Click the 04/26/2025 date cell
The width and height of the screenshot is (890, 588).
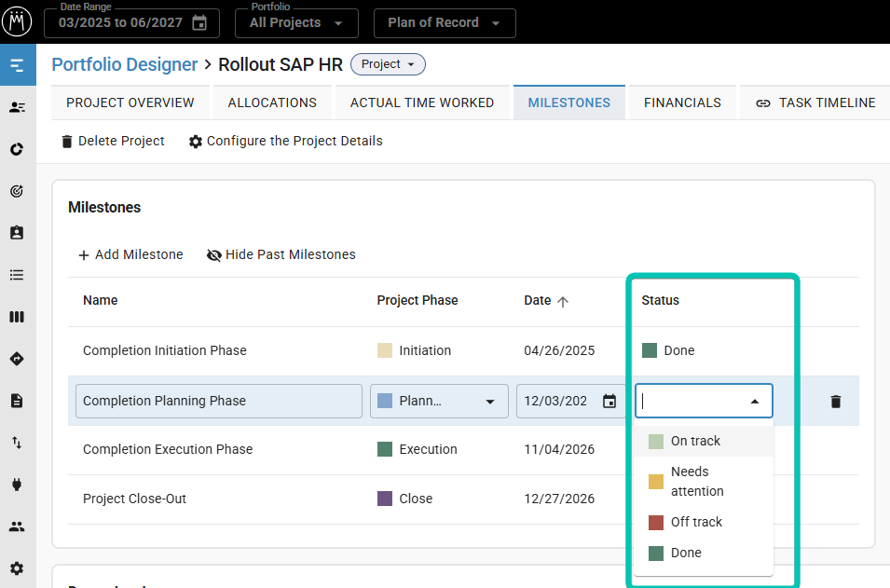pos(559,350)
